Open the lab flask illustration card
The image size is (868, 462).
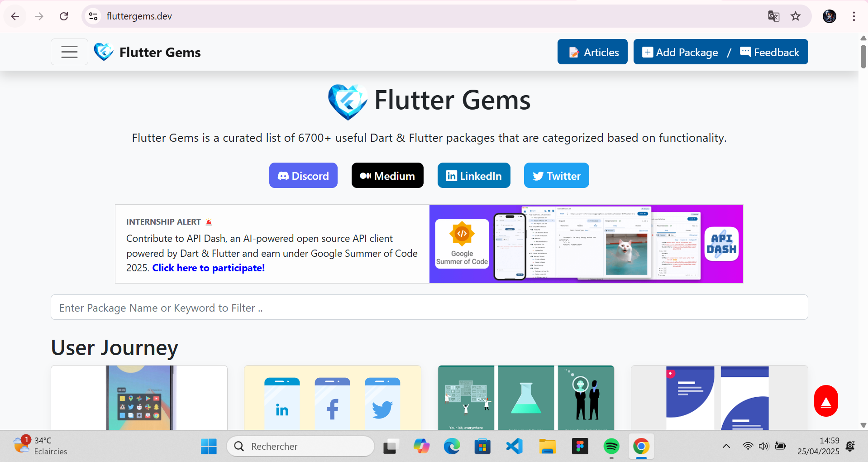tap(526, 398)
